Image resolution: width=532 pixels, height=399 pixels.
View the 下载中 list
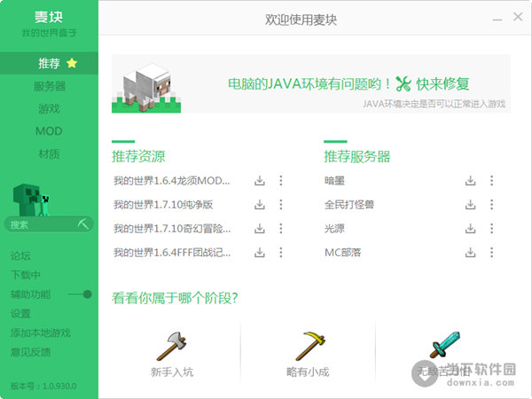coord(26,275)
